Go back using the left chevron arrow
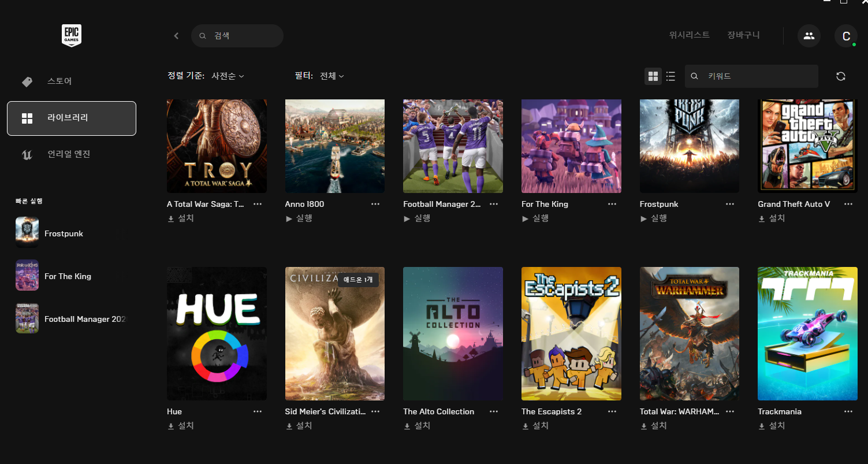 pyautogui.click(x=176, y=36)
